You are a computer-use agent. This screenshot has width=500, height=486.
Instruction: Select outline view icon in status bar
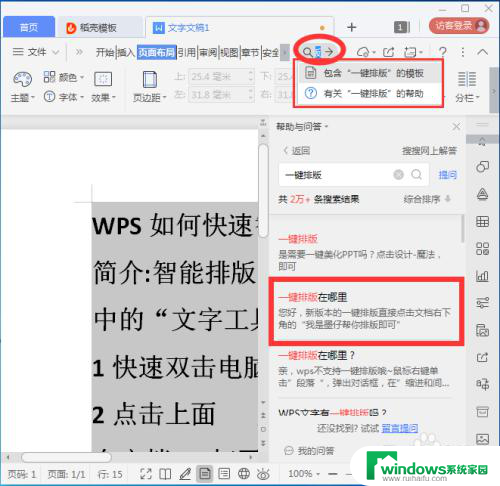click(x=224, y=474)
